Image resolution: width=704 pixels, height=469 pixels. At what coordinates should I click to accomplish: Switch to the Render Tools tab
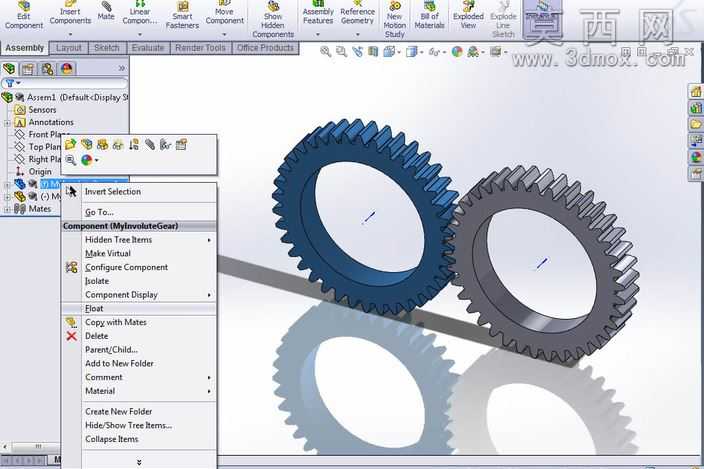coord(201,48)
